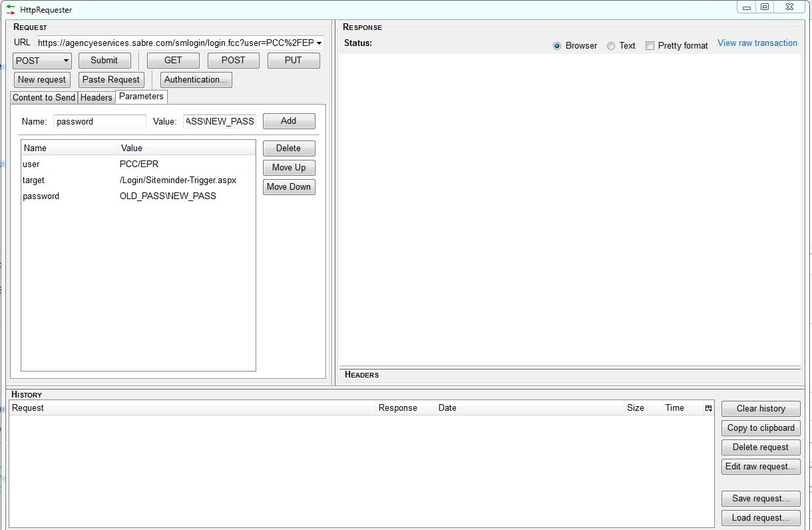812x530 pixels.
Task: Click the Load request... button
Action: 760,518
